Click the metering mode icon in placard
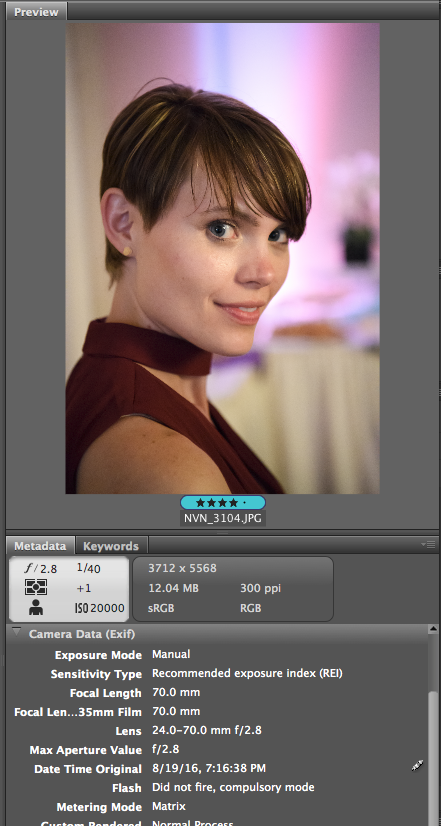The height and width of the screenshot is (826, 441). pos(36,587)
